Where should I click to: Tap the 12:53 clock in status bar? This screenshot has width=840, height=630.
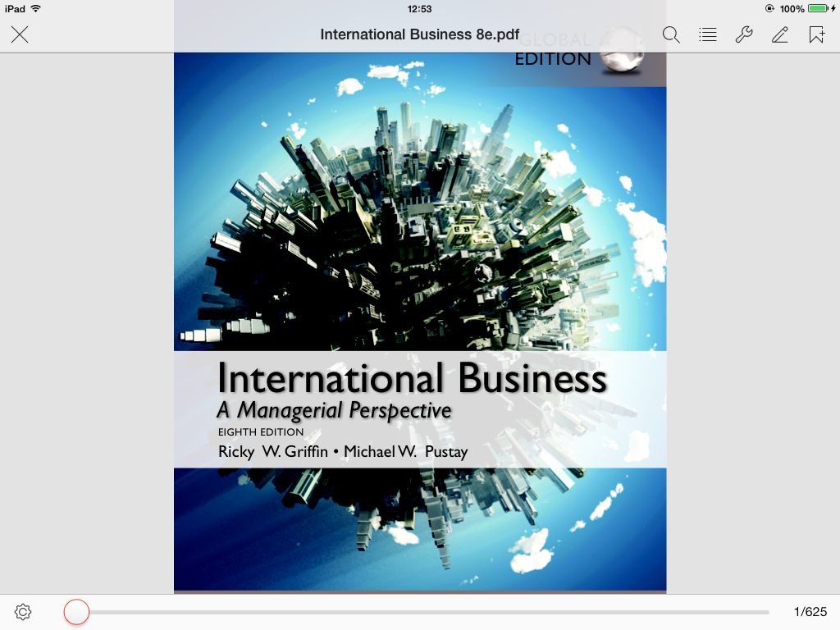tap(419, 8)
